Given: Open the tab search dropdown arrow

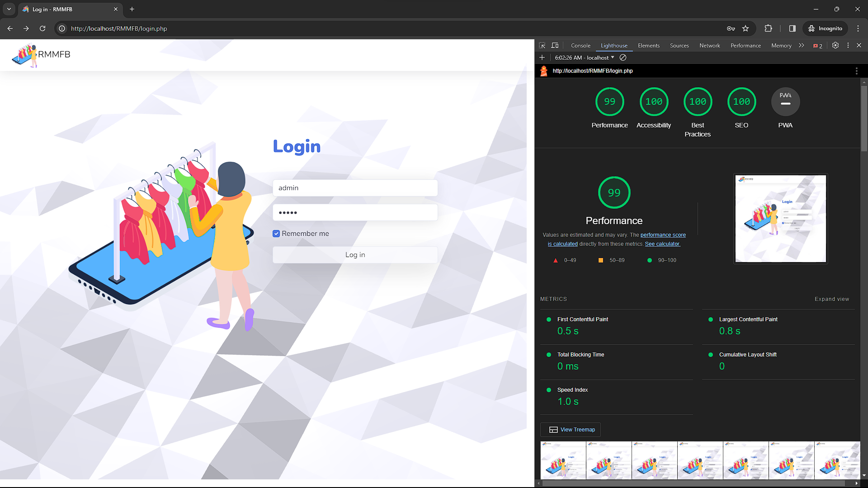Looking at the screenshot, I should 9,9.
